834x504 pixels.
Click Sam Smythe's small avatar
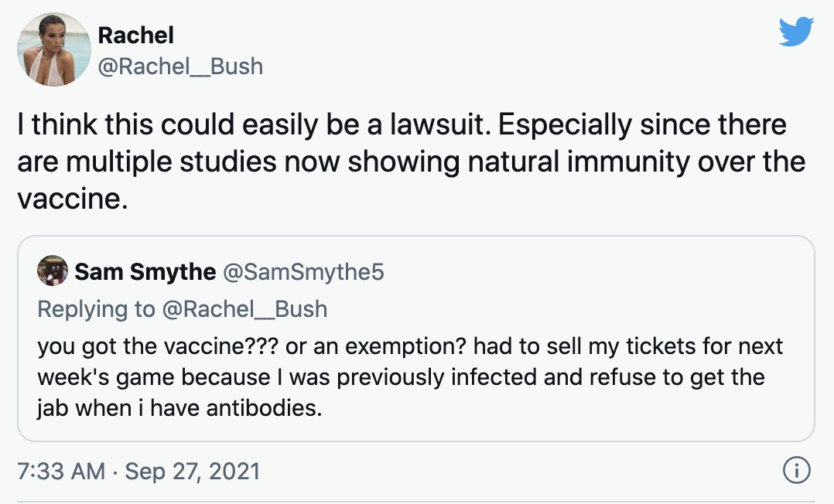52,271
